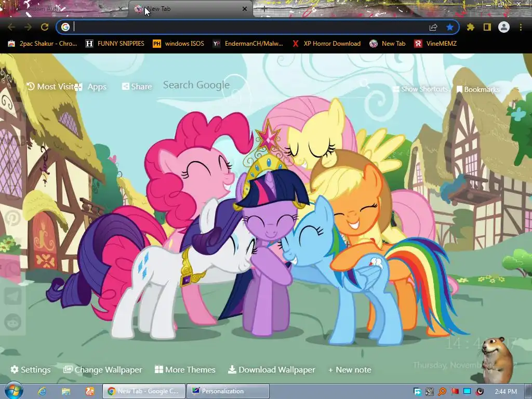Click Change Wallpaper

[x=102, y=369]
